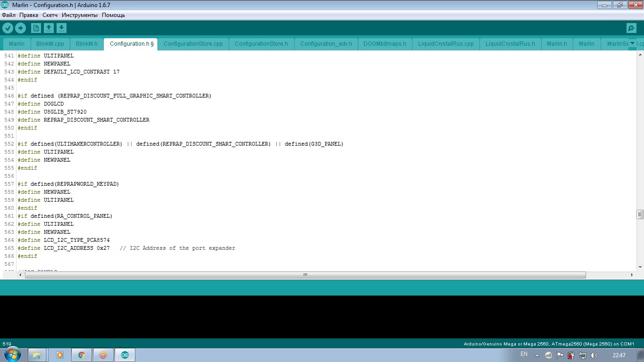Open the Скетч menu
Image resolution: width=644 pixels, height=362 pixels.
coord(50,15)
